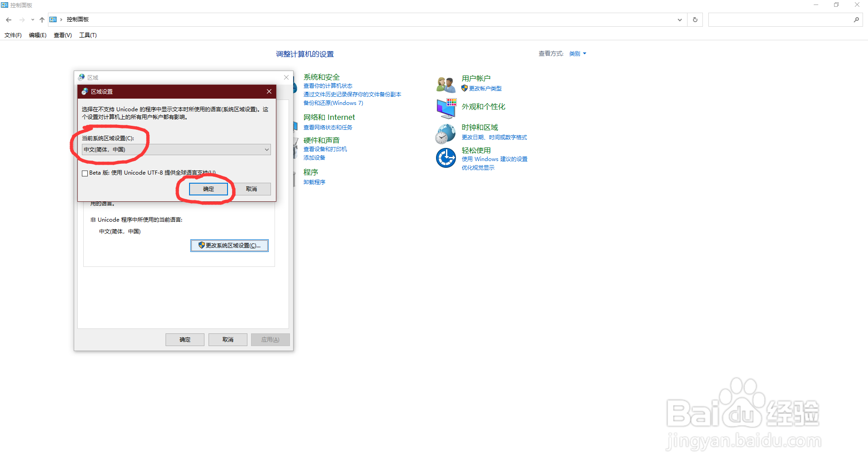
Task: Expand 当前系统区域设置 combo box
Action: [176, 150]
